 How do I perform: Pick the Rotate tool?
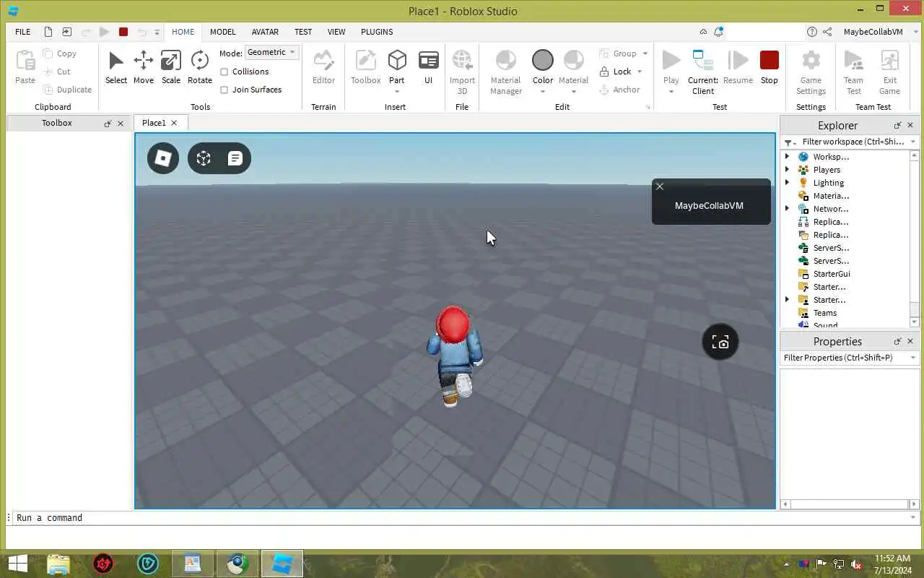pos(199,67)
